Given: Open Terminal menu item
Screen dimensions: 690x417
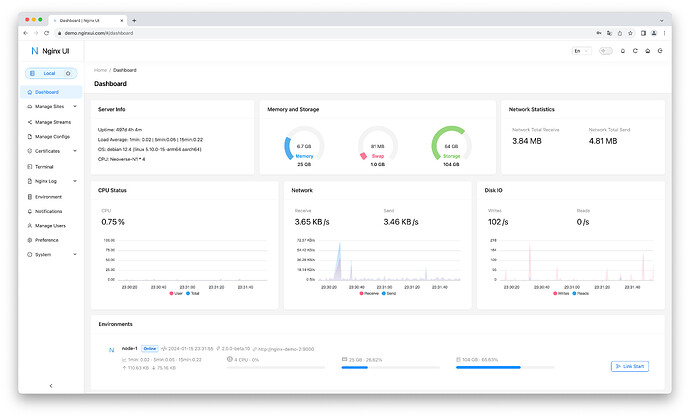Looking at the screenshot, I should click(51, 167).
